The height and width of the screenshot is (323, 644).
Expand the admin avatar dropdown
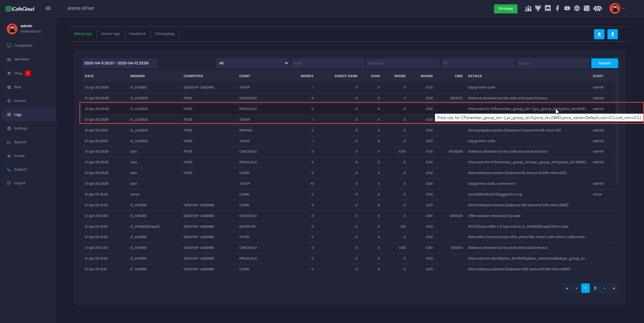(617, 8)
